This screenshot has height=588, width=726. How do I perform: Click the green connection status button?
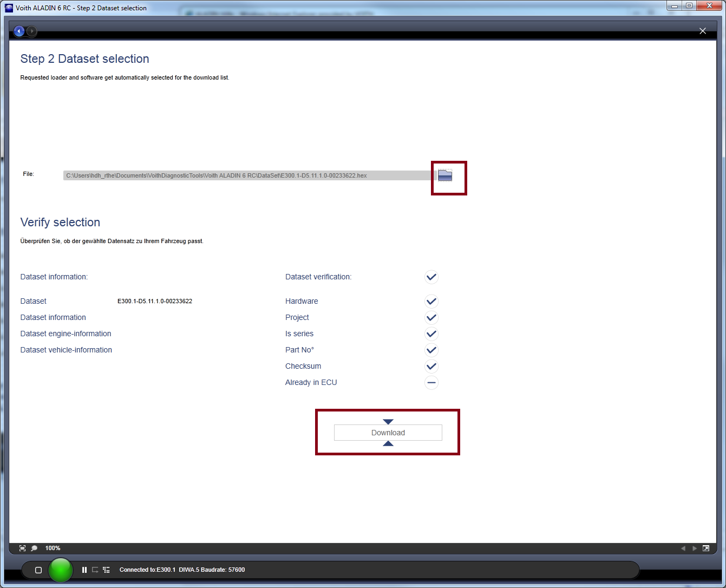[61, 570]
